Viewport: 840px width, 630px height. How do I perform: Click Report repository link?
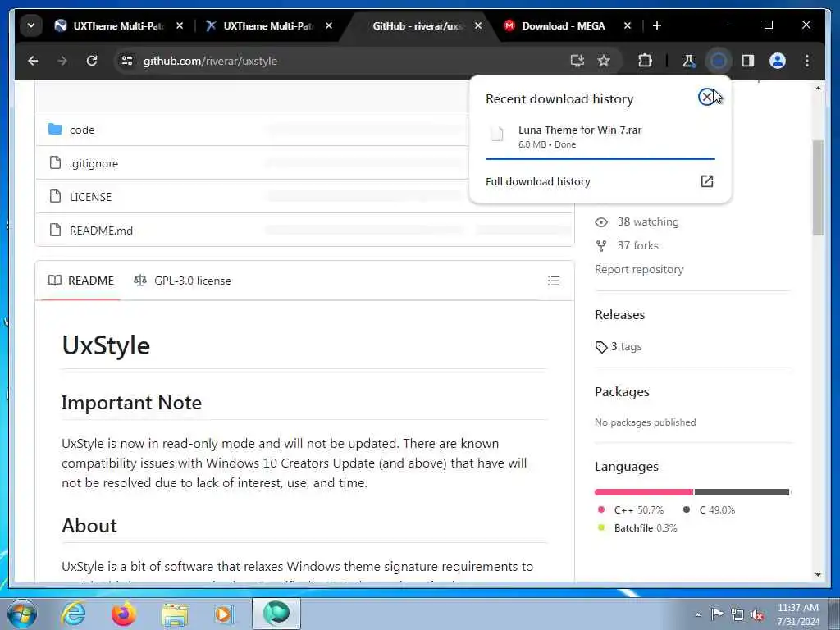pos(639,269)
